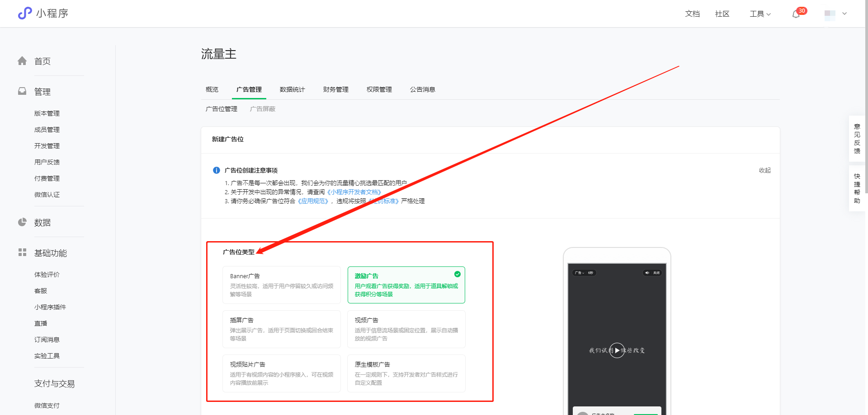Click the speaker mute icon in phone preview
Screen dimensions: 868x415
(x=647, y=273)
